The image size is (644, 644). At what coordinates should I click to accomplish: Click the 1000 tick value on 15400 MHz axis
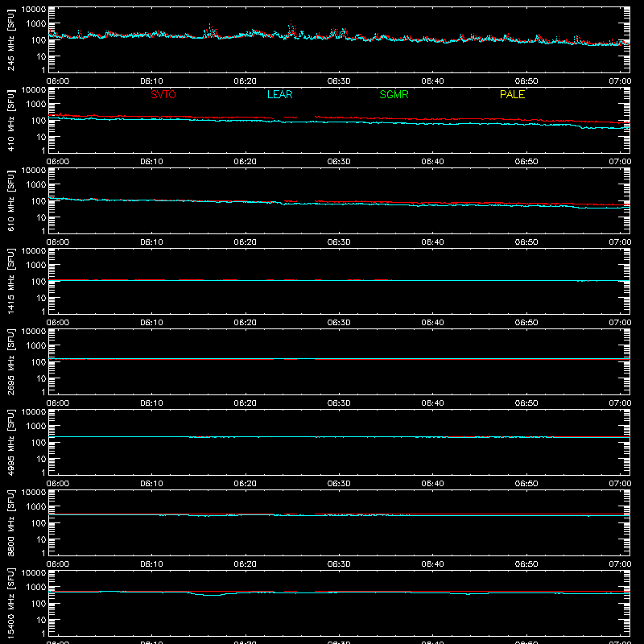coord(36,588)
